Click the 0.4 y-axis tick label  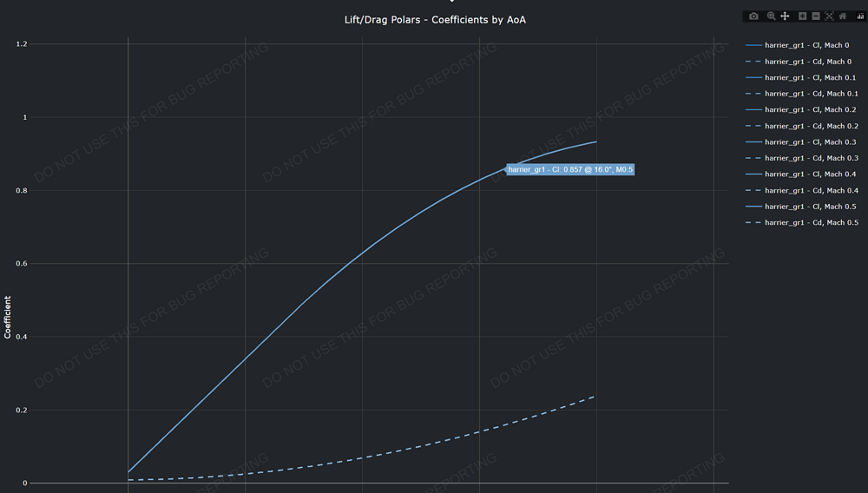click(x=22, y=337)
